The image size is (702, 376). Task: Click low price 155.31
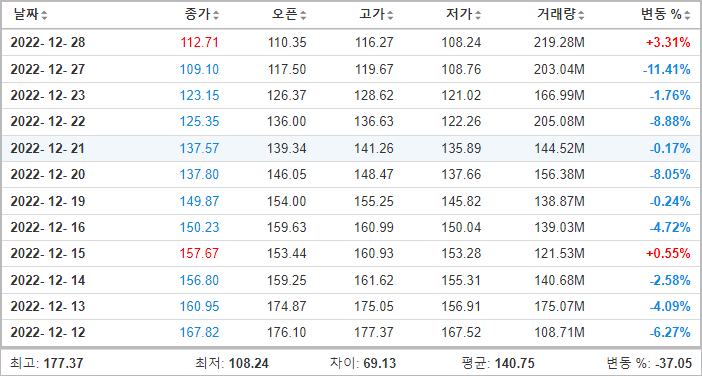(462, 281)
